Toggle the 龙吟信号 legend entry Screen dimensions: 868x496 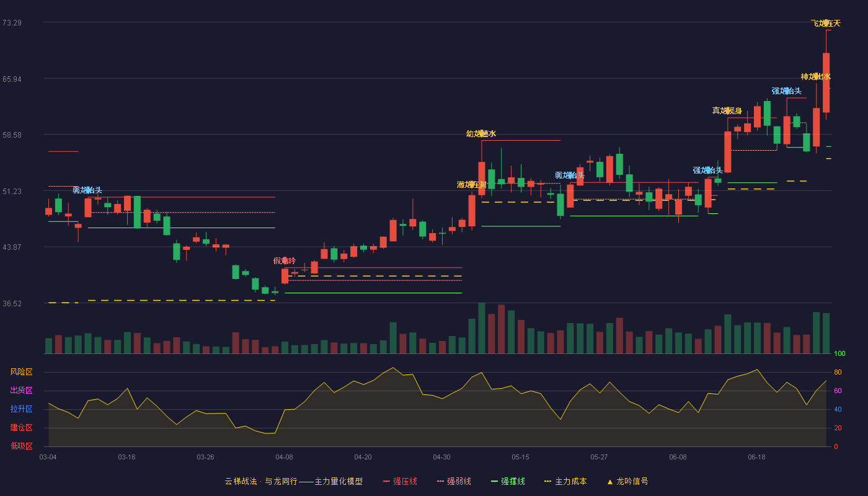click(627, 481)
